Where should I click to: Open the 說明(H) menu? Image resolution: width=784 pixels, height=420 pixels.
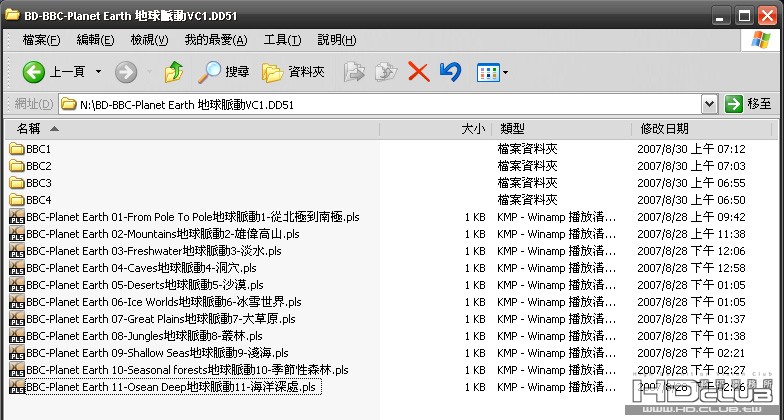pyautogui.click(x=337, y=40)
